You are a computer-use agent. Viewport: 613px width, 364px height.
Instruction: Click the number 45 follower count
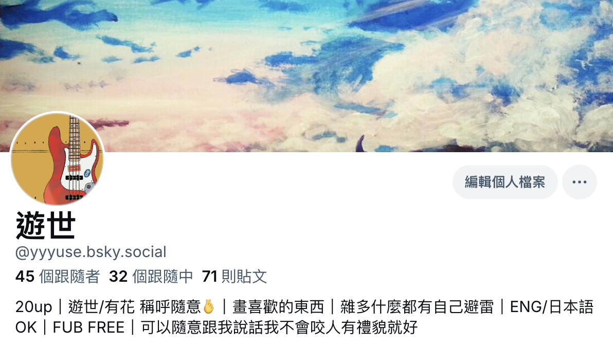click(x=25, y=277)
